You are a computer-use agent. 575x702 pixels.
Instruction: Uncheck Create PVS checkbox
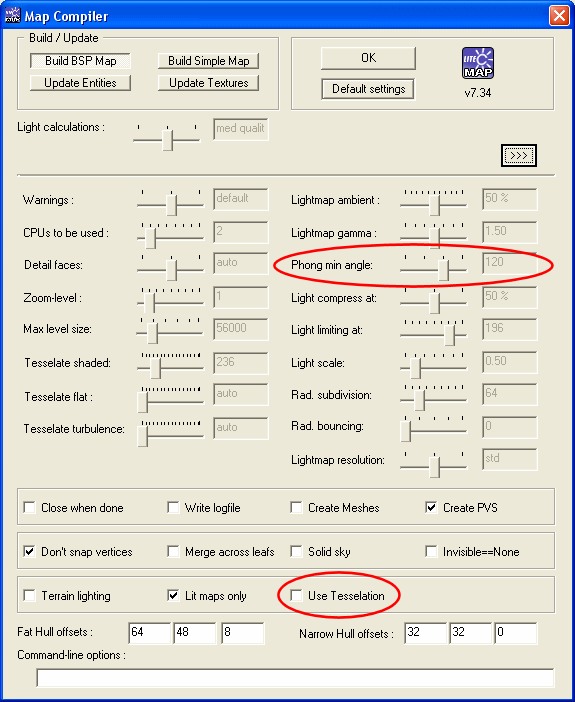(x=431, y=508)
